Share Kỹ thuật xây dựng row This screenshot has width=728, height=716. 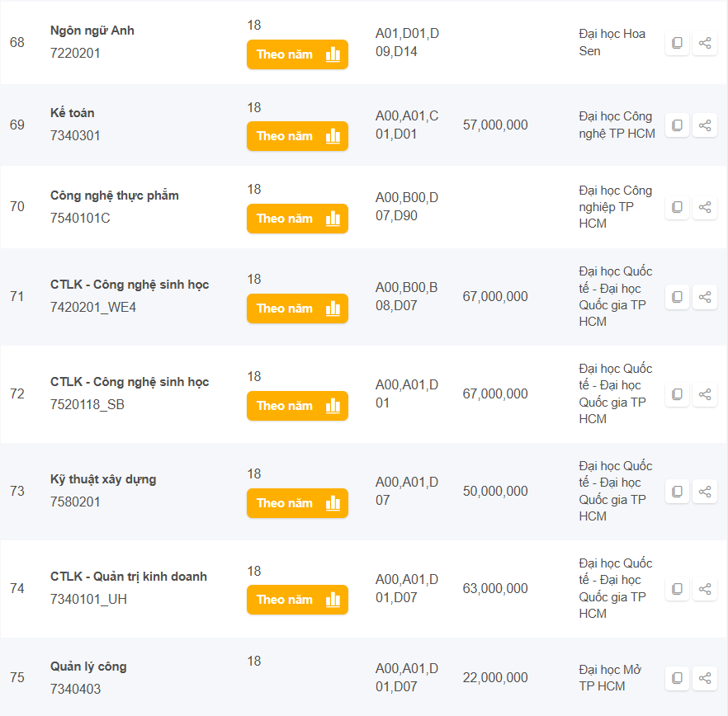click(x=705, y=492)
